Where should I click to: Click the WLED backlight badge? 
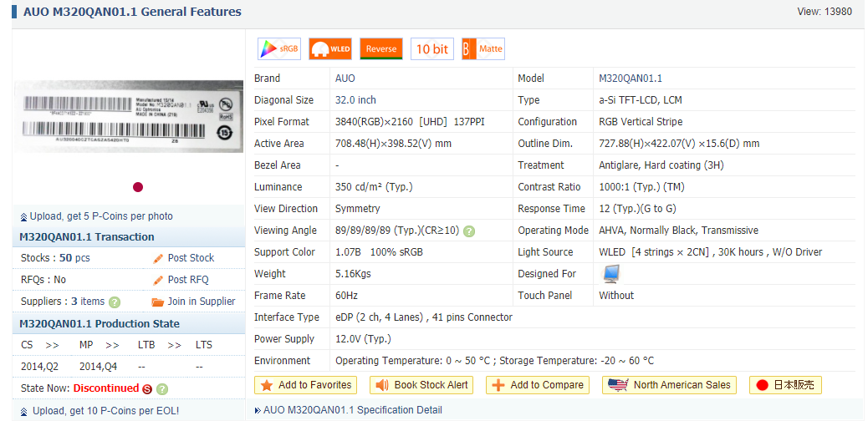pyautogui.click(x=330, y=48)
